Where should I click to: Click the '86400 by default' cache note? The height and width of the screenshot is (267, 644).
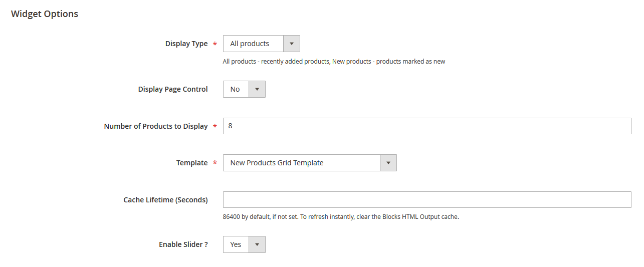coord(341,217)
